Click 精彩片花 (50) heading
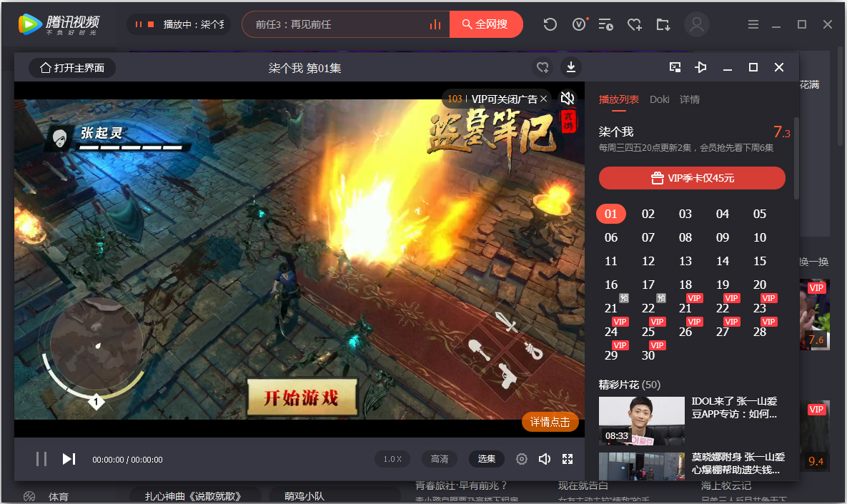This screenshot has height=504, width=847. click(629, 385)
